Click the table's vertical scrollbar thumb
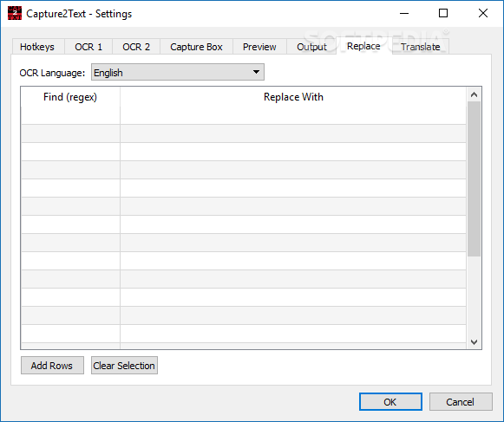The image size is (504, 422). click(474, 179)
